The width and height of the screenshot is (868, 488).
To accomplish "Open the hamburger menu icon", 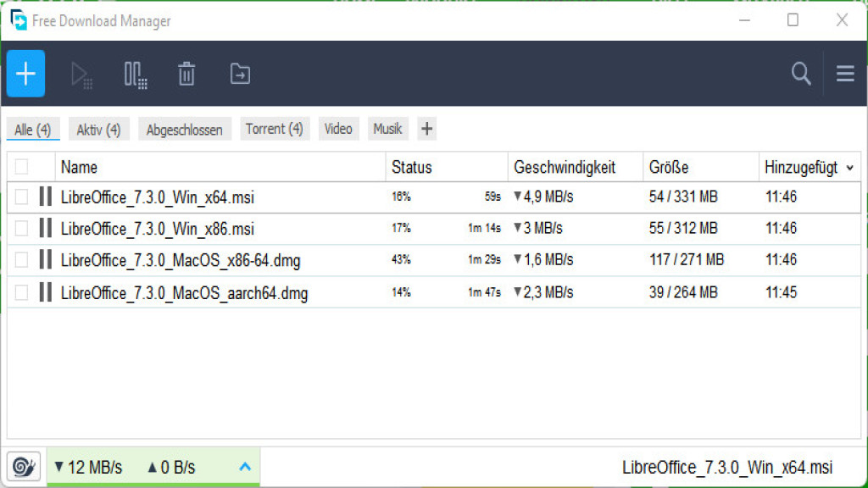I will 845,74.
